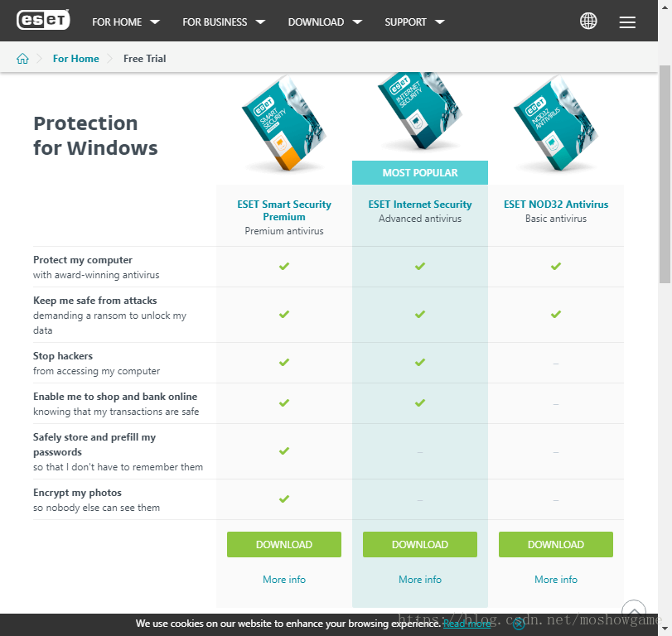Viewport: 672px width, 636px height.
Task: Open the hamburger menu icon
Action: tap(627, 22)
